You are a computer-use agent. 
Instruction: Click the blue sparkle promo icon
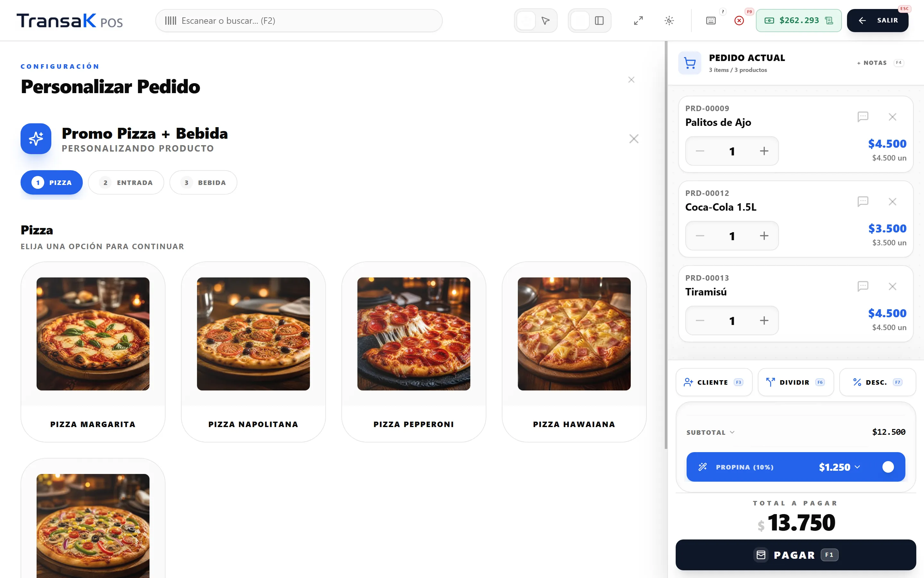point(36,138)
